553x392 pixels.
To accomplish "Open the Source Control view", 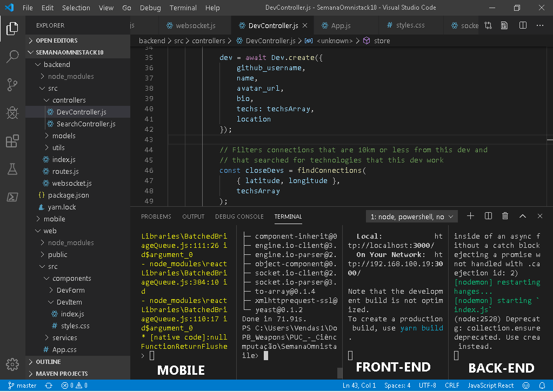I will click(12, 85).
